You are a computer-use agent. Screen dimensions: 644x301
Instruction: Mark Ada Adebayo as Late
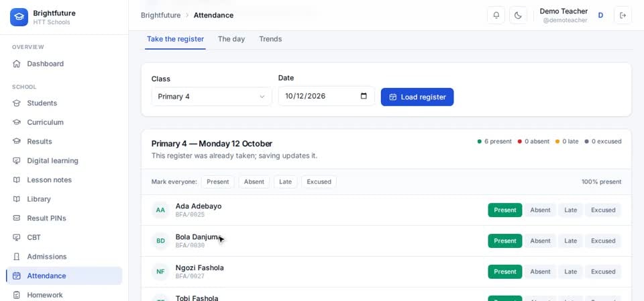[570, 210]
